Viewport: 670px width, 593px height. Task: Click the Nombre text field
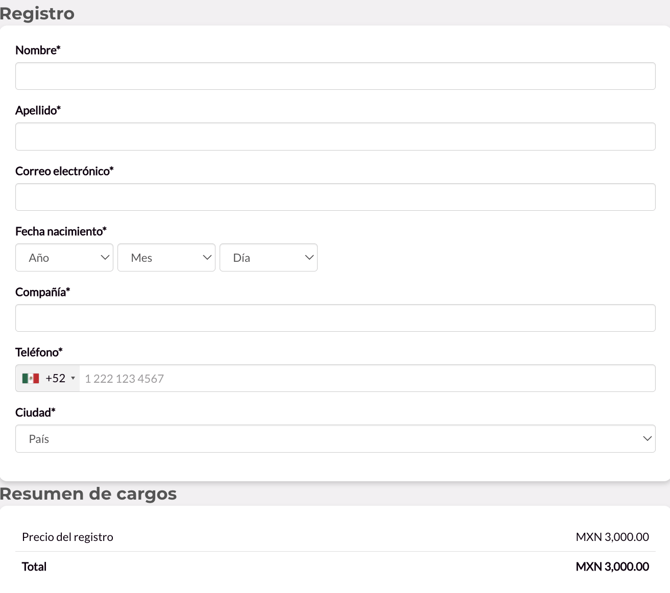(x=335, y=76)
